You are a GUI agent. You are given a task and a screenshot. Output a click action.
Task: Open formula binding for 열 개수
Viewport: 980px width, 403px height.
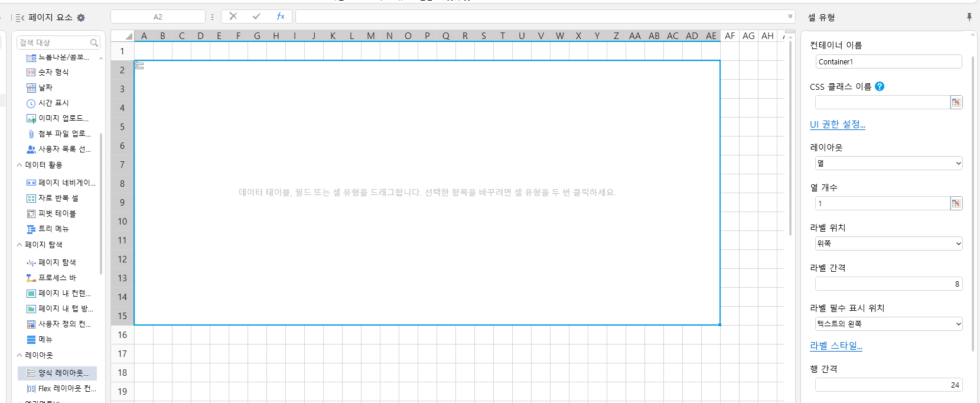pyautogui.click(x=956, y=203)
